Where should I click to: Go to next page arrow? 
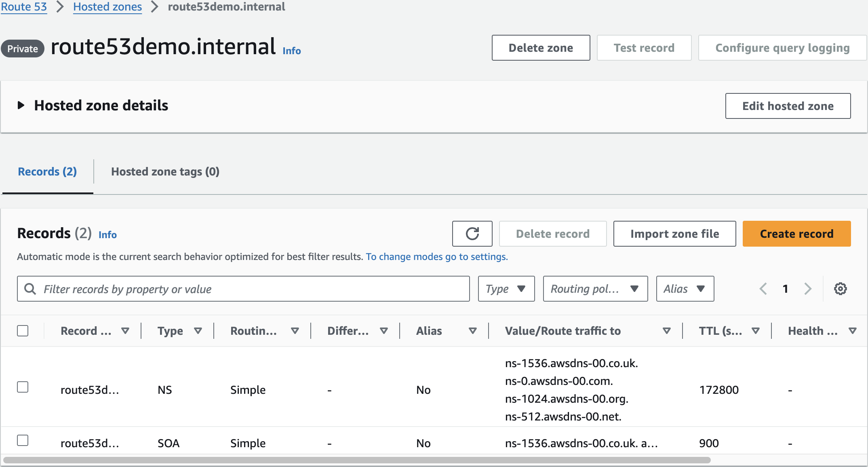(x=808, y=289)
